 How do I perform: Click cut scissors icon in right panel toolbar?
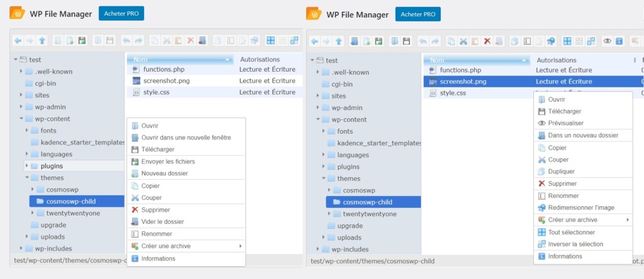[464, 41]
